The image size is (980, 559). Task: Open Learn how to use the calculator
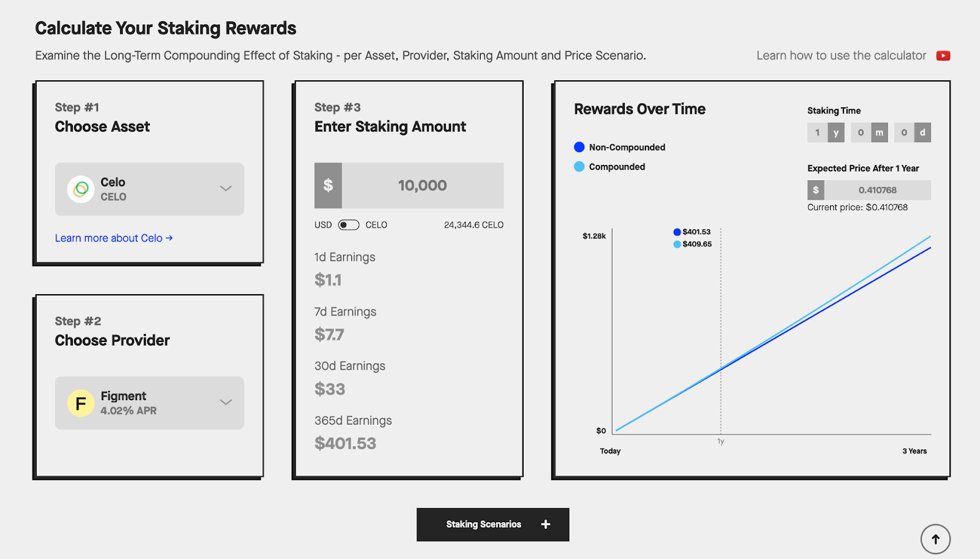coord(841,56)
